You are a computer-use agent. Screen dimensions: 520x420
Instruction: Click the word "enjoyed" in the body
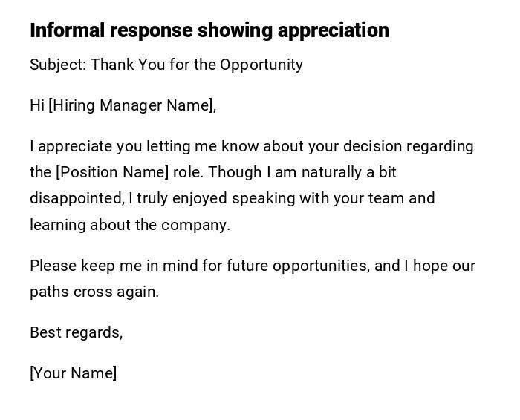coord(200,198)
